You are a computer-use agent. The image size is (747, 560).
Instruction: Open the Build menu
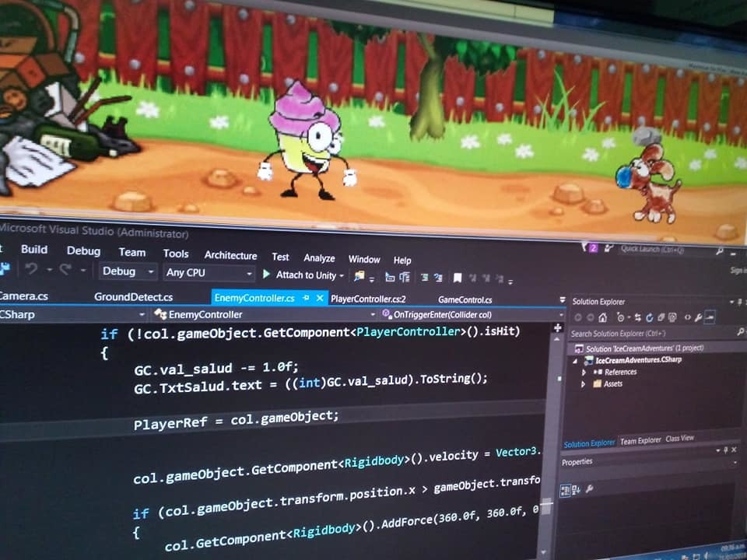34,249
